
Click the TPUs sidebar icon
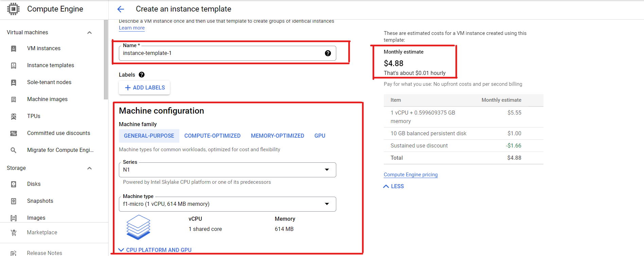[14, 116]
